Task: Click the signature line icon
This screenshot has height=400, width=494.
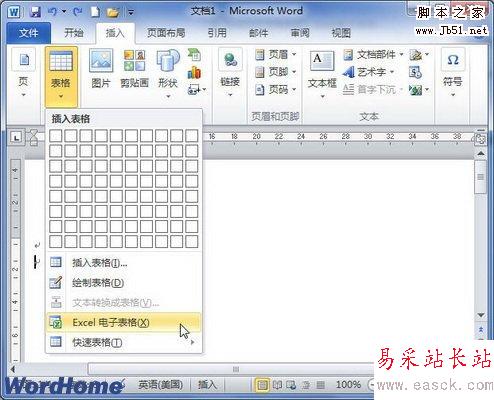Action: [x=419, y=55]
